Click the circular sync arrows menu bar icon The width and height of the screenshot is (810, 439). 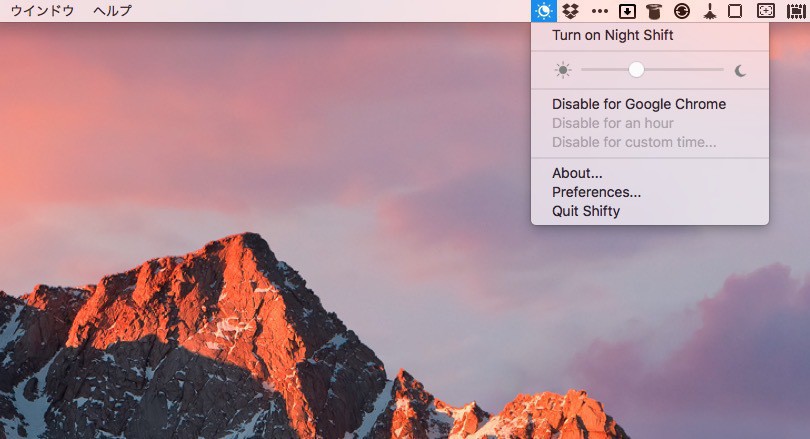tap(682, 11)
